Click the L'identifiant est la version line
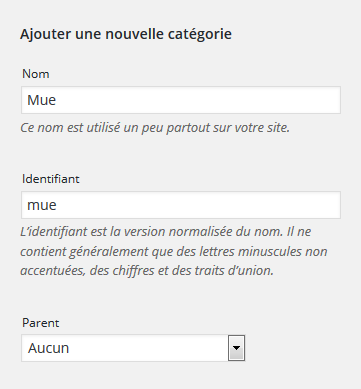The image size is (361, 389). 166,232
